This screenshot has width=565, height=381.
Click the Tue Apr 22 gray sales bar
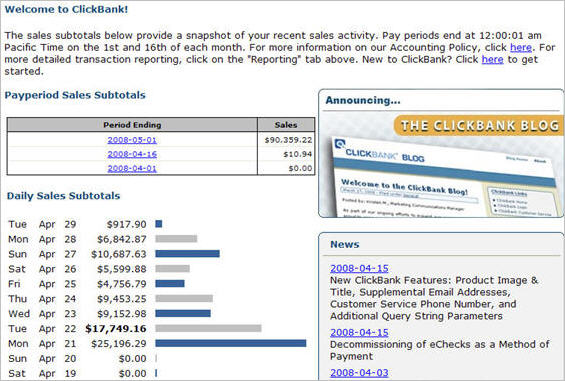pos(208,328)
